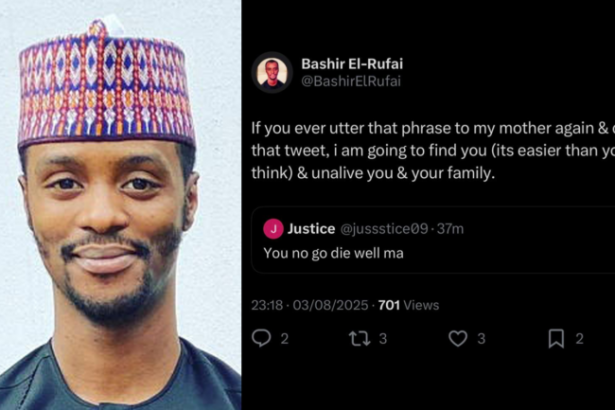Viewport: 615px width, 410px height.
Task: Open the @jussstice09 handle link
Action: 381,229
